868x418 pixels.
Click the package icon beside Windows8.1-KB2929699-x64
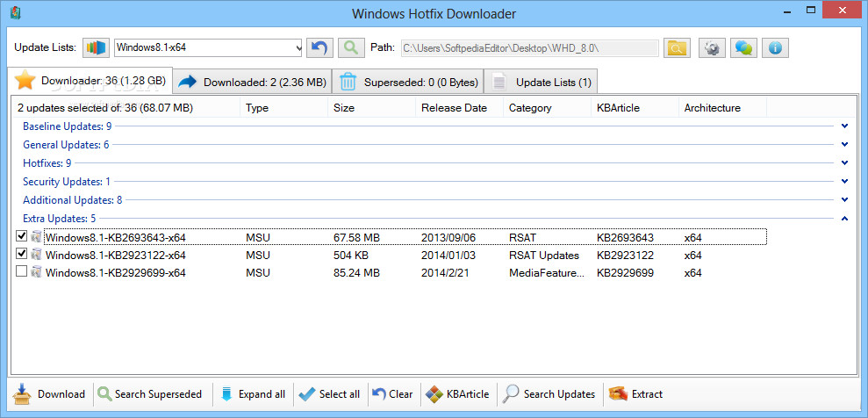click(x=37, y=272)
